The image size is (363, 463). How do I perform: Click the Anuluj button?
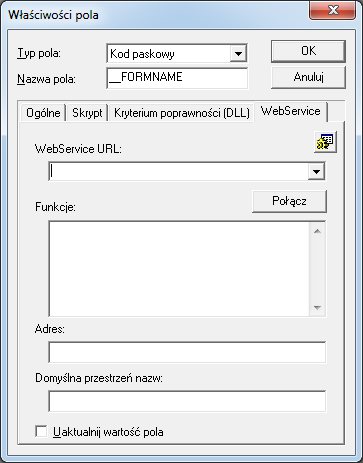(x=308, y=77)
